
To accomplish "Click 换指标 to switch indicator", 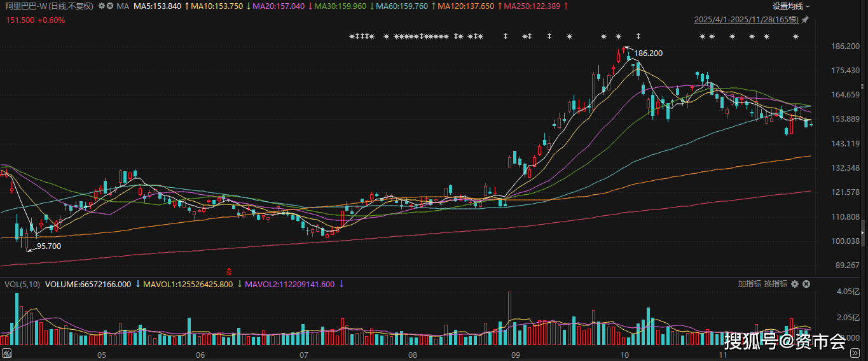I will 775,284.
